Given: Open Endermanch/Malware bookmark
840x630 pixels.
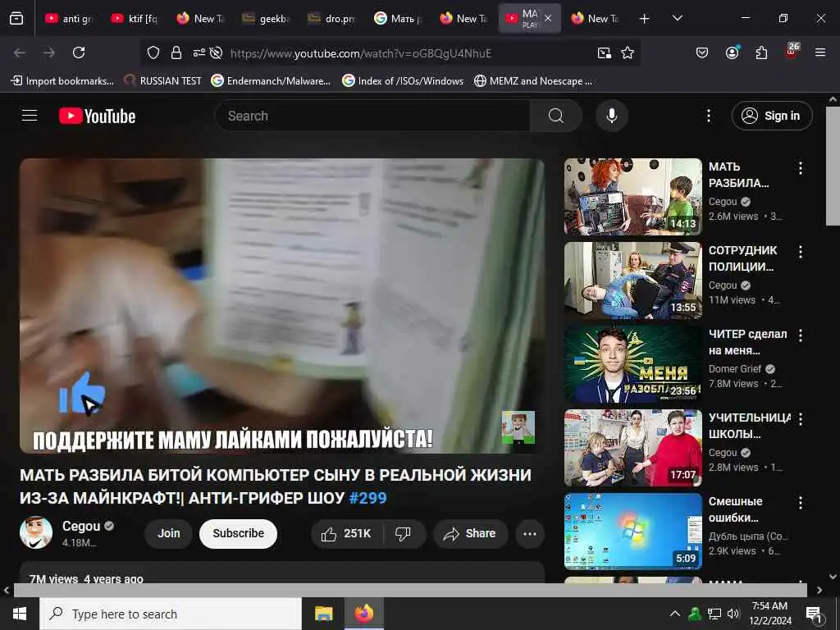Looking at the screenshot, I should (x=271, y=81).
